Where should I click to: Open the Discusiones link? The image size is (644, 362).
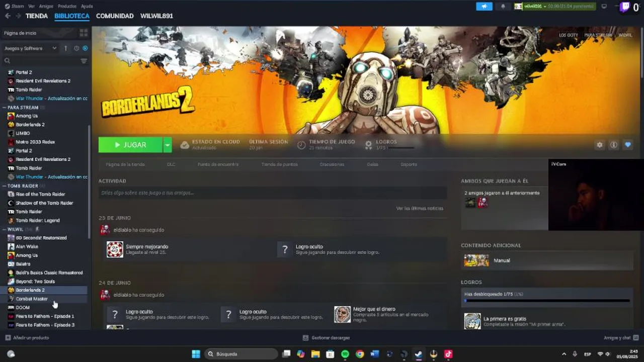click(332, 164)
